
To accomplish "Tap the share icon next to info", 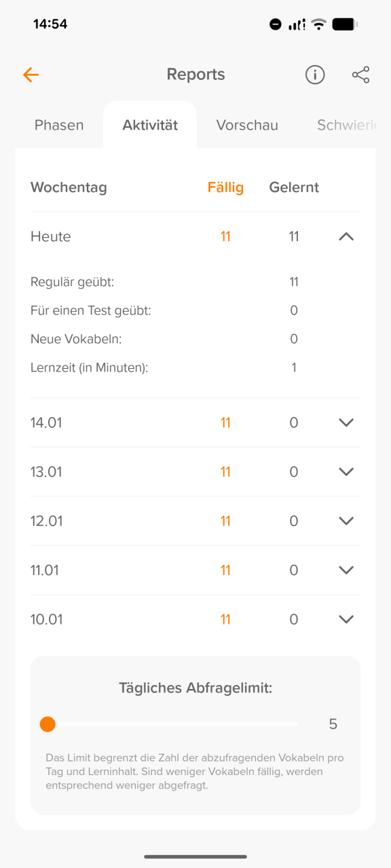I will coord(360,75).
